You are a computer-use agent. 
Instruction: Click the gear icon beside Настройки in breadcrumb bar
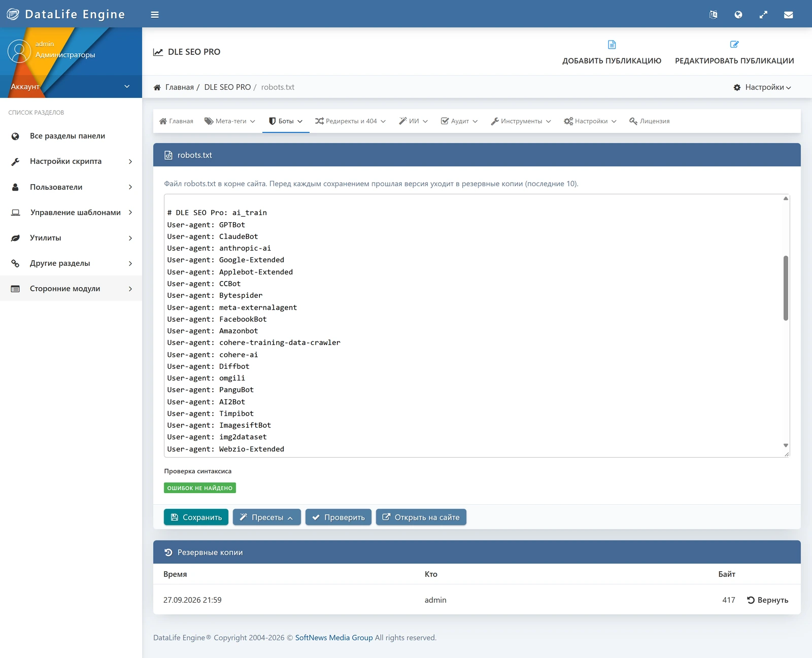pyautogui.click(x=737, y=87)
